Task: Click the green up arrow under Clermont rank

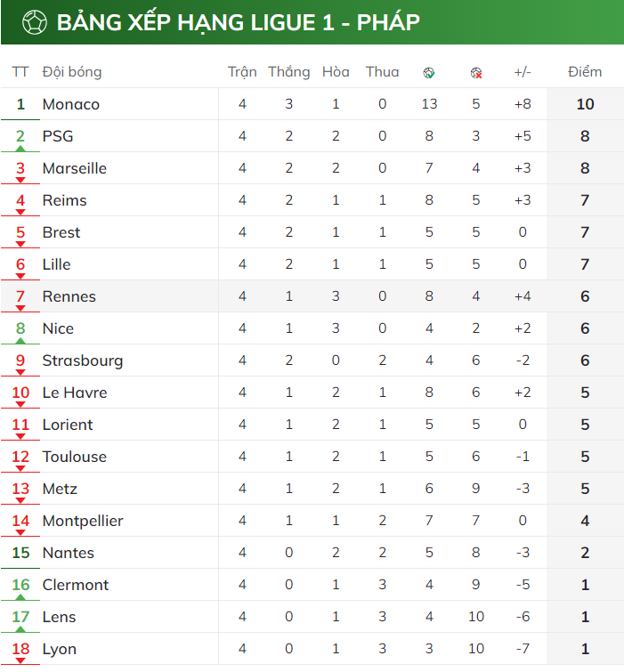Action: pos(20,597)
